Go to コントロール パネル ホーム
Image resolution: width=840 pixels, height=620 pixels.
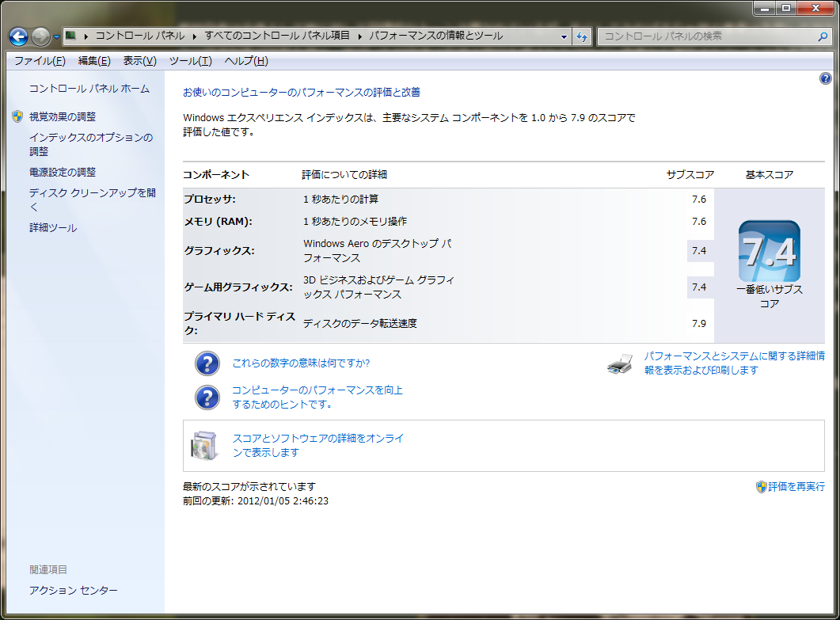(89, 89)
